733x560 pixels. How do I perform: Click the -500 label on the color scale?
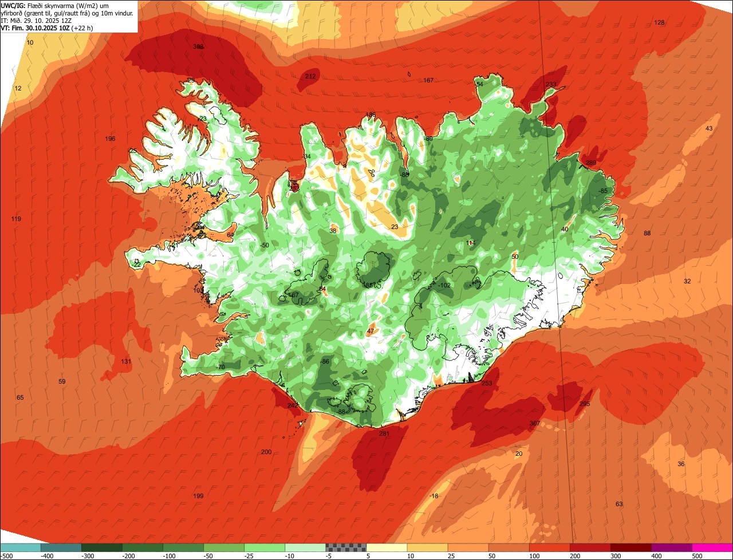[x=7, y=556]
